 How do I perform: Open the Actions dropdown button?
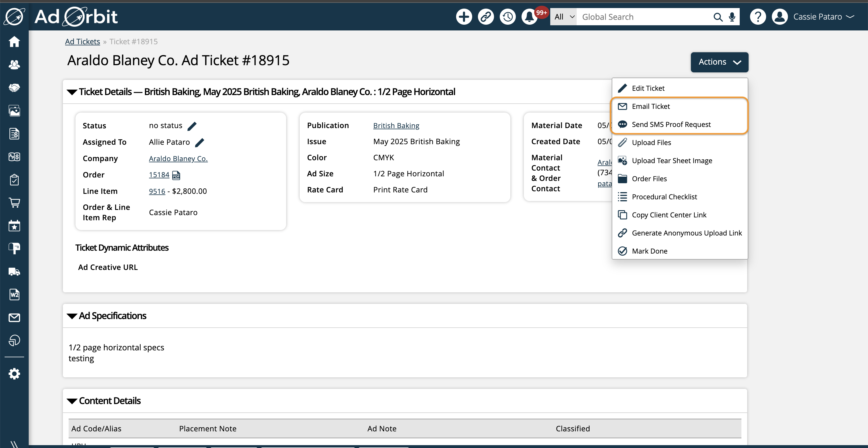pos(719,62)
